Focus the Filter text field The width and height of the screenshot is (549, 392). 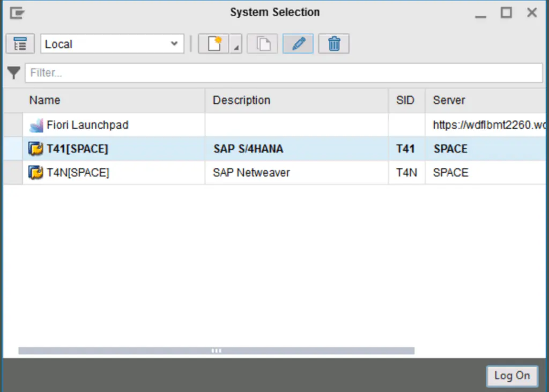[284, 73]
